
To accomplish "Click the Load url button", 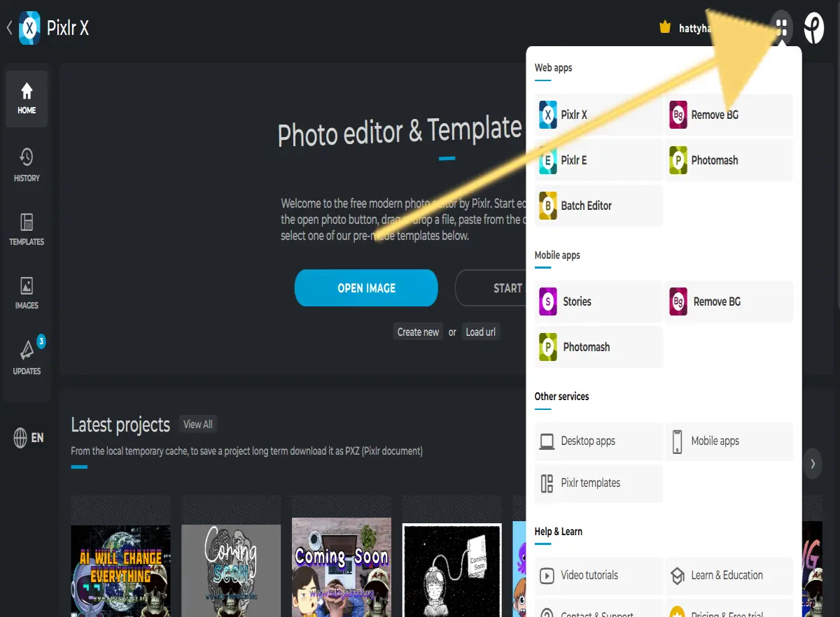I will (481, 332).
